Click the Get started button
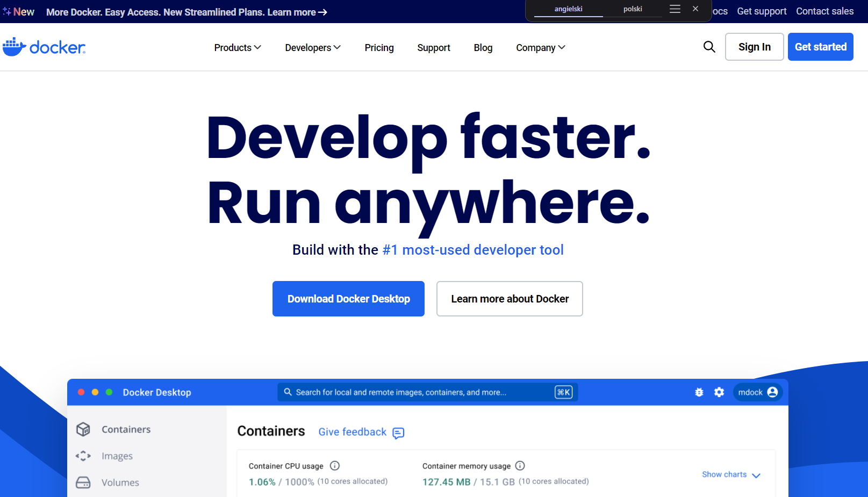The image size is (868, 497). pos(821,47)
